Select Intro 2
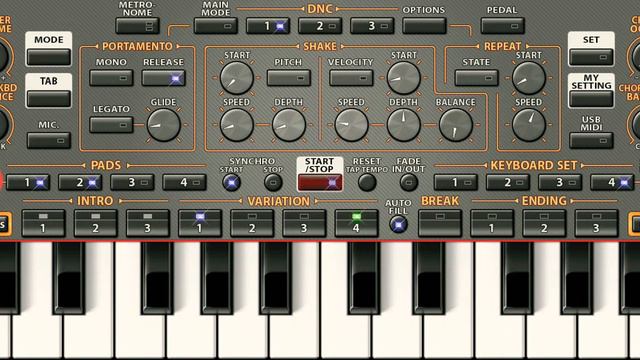The height and width of the screenshot is (360, 640). (x=96, y=223)
